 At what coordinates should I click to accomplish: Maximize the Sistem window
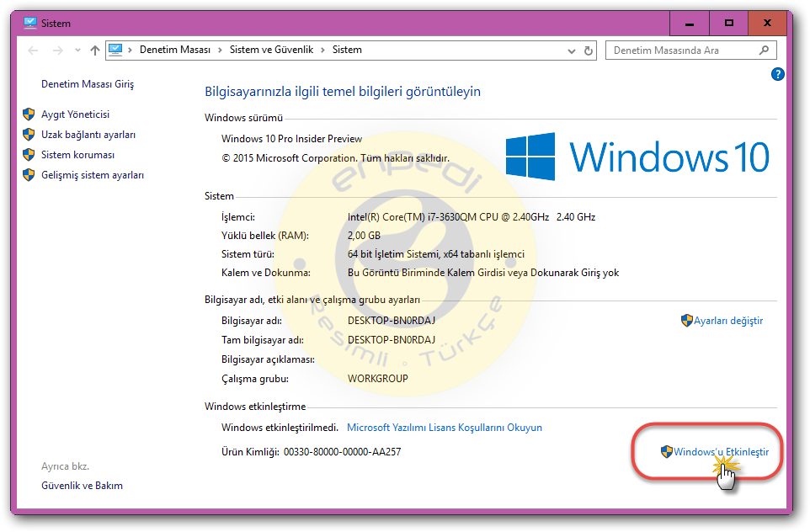tap(728, 24)
